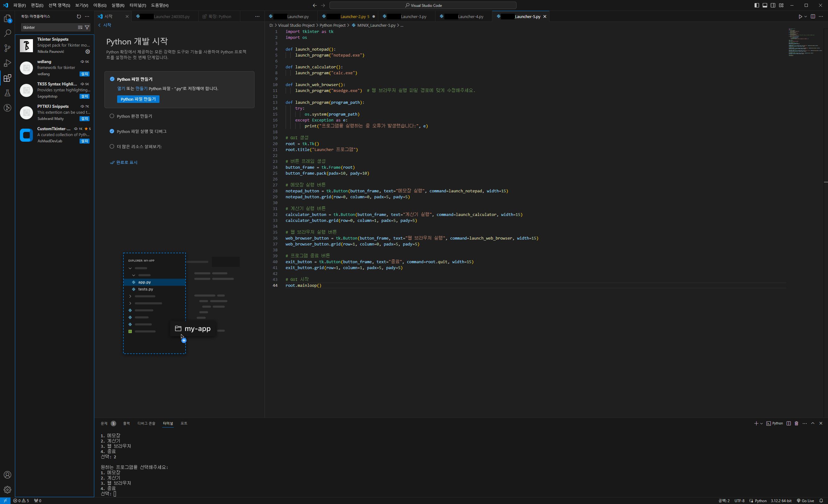The height and width of the screenshot is (504, 828).
Task: Open run options dropdown next to play
Action: 806,16
